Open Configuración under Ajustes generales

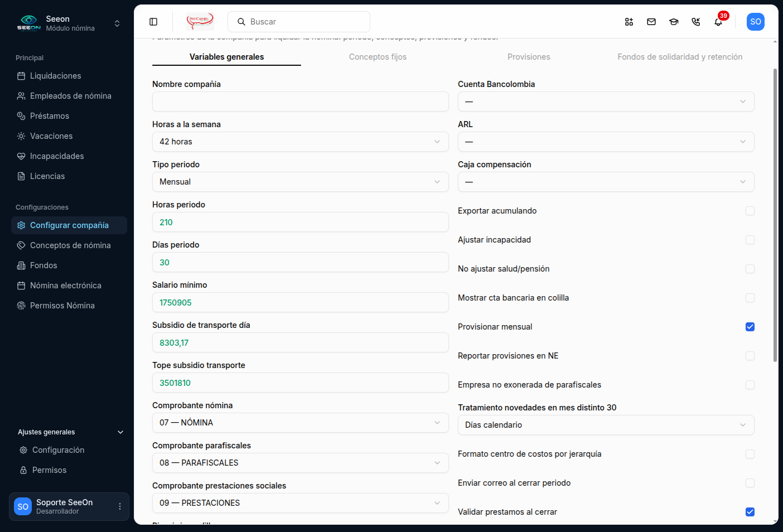coord(70,450)
